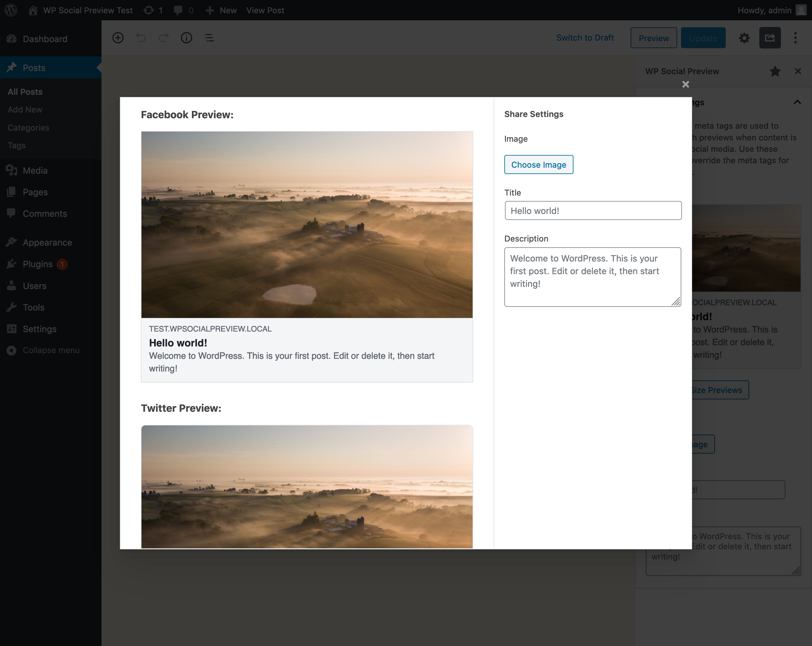Open the content structure info icon
This screenshot has width=812, height=646.
[187, 38]
